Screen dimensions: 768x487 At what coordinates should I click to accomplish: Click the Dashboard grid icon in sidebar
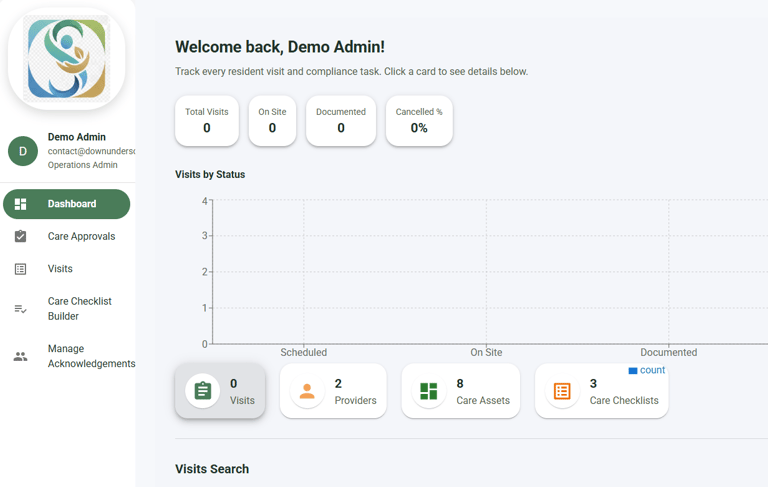coord(20,204)
